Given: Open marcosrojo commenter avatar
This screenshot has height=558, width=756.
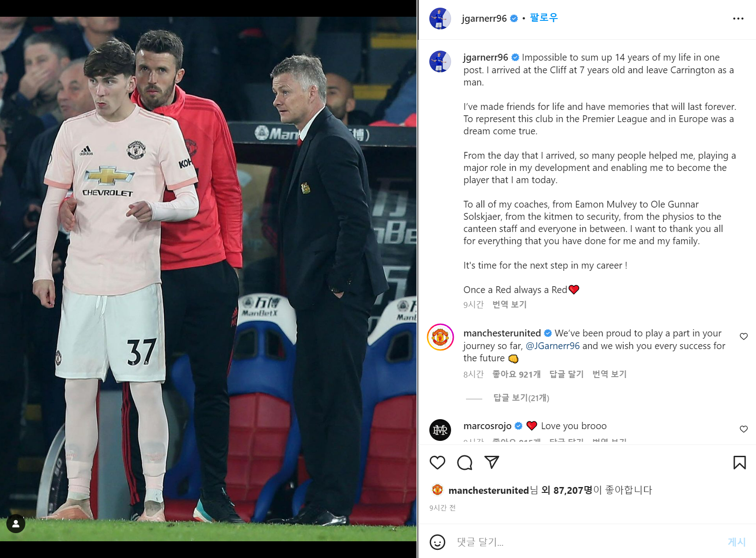Looking at the screenshot, I should (440, 430).
